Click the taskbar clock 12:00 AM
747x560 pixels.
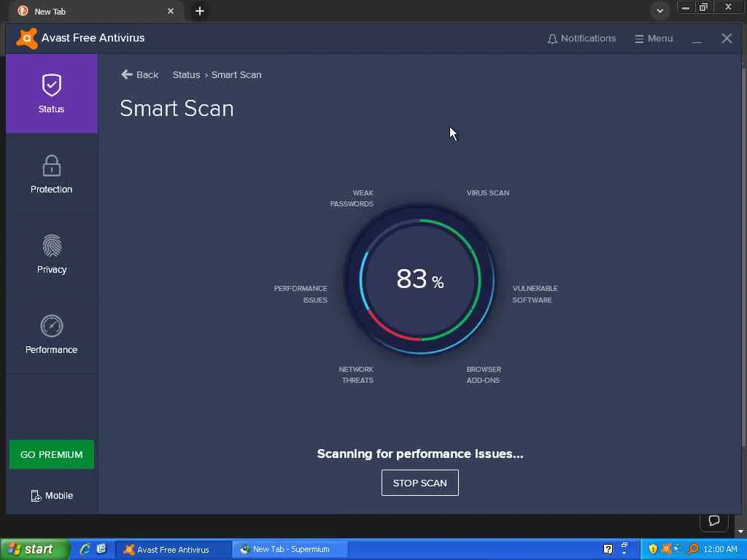coord(720,550)
